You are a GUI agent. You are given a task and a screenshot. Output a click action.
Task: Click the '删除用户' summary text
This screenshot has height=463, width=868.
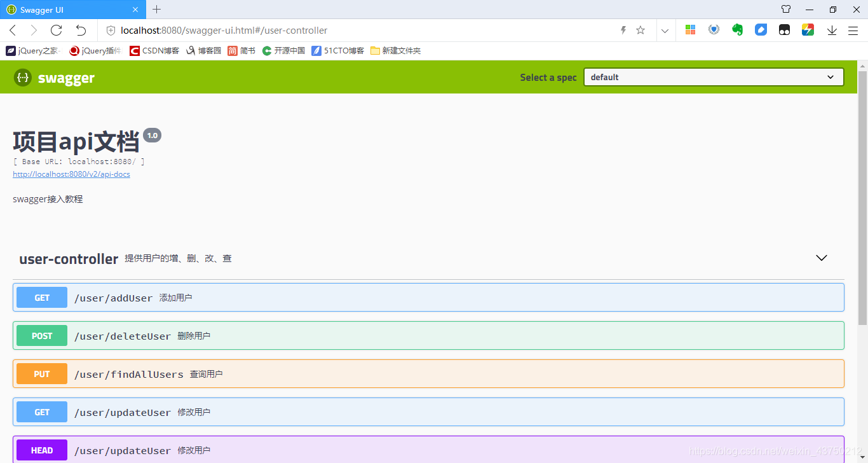(x=194, y=336)
